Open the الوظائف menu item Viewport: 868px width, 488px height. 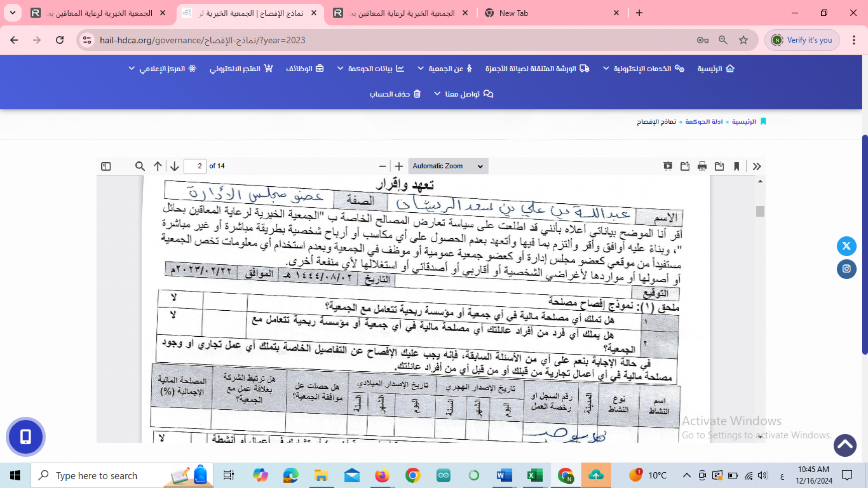[x=305, y=69]
